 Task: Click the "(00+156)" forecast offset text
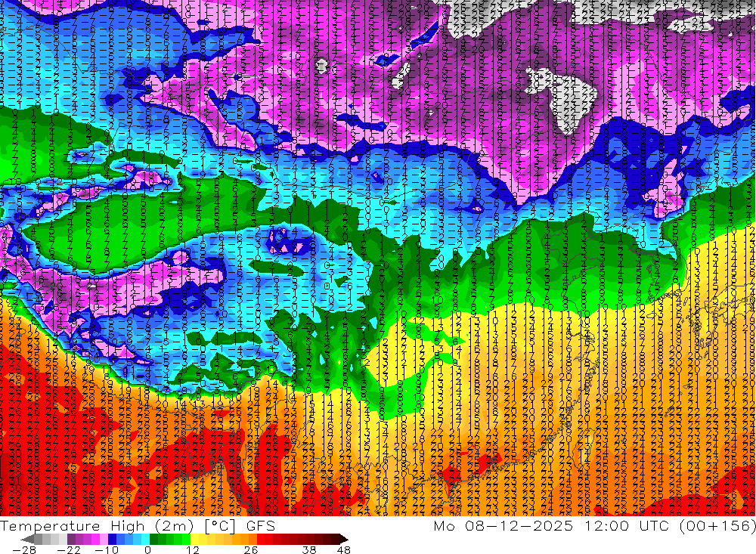click(717, 525)
